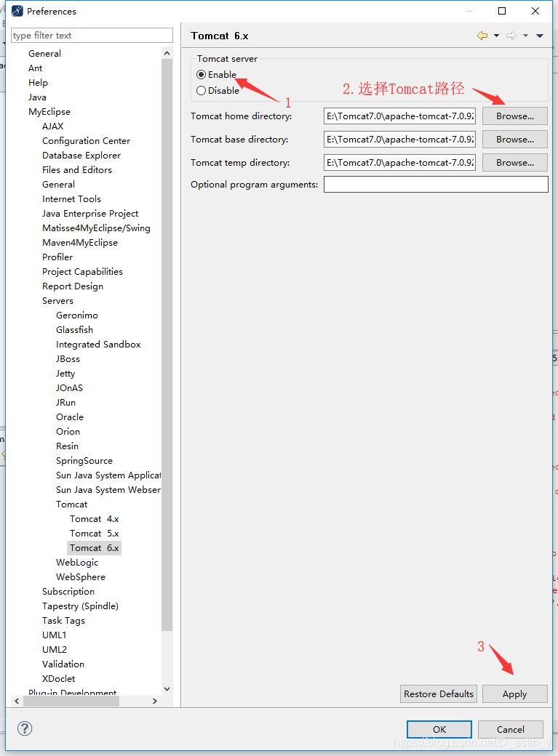
Task: Browse for Tomcat base directory
Action: click(514, 140)
